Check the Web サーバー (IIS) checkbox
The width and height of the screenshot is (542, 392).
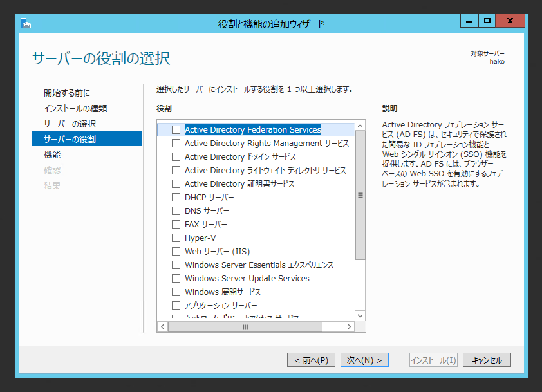pyautogui.click(x=176, y=251)
